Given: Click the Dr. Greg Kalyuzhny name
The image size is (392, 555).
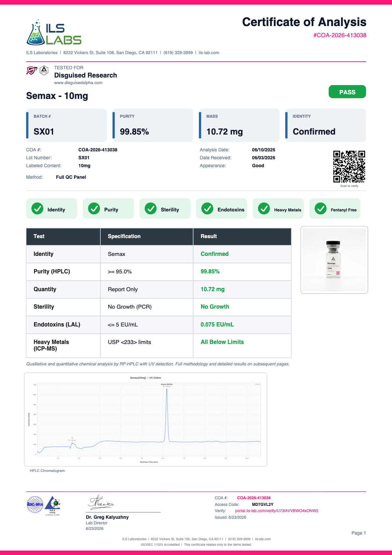Looking at the screenshot, I should (107, 517).
